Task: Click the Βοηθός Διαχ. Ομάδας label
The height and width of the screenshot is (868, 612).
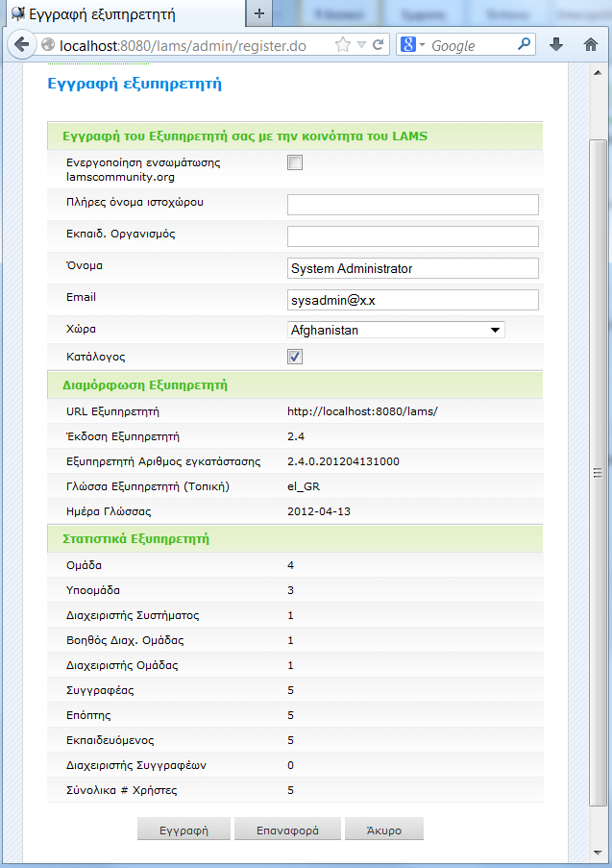Action: [125, 640]
